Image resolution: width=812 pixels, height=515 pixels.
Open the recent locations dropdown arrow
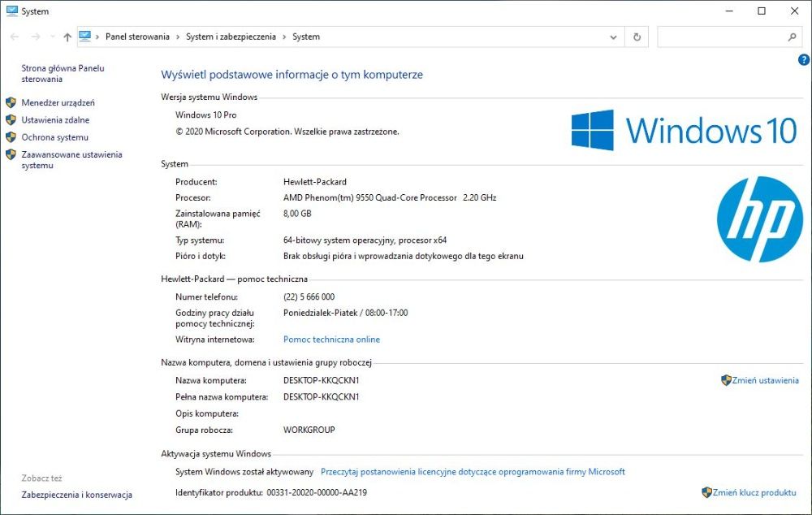(52, 37)
